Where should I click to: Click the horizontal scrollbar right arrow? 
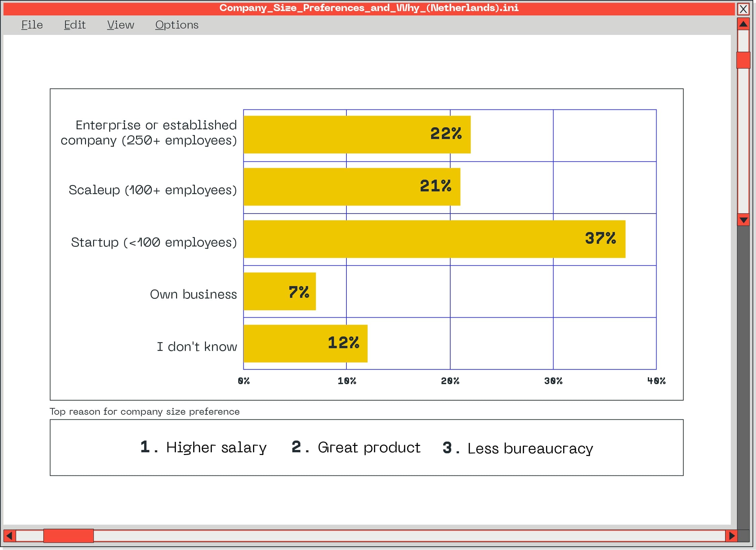pyautogui.click(x=731, y=536)
